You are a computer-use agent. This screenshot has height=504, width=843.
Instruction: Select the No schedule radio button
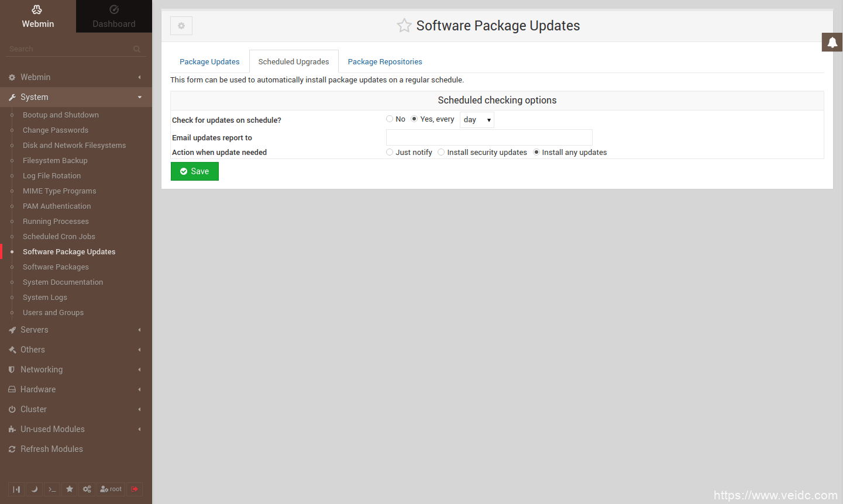click(x=390, y=119)
